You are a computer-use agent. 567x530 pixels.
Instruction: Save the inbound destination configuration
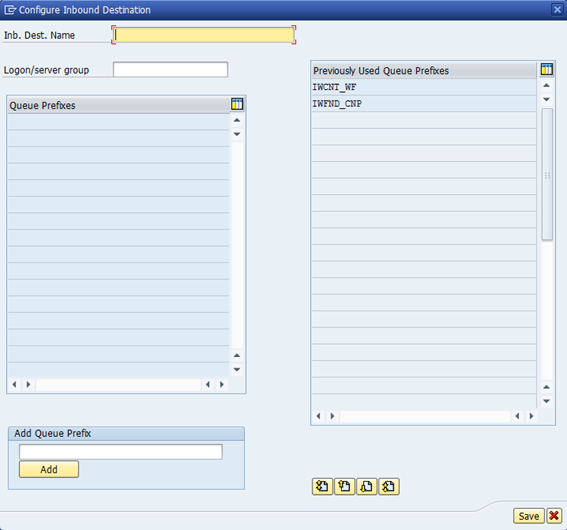point(529,516)
